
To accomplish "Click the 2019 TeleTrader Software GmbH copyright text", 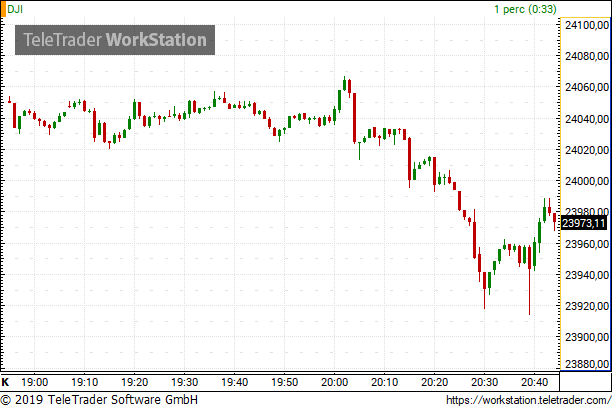I will click(99, 400).
